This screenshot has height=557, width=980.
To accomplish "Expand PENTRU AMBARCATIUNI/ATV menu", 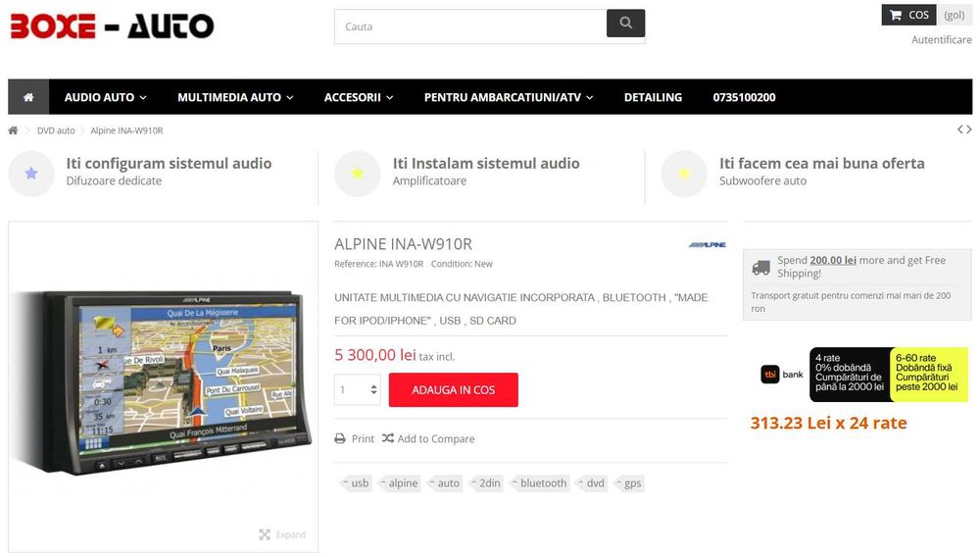I will (x=508, y=97).
